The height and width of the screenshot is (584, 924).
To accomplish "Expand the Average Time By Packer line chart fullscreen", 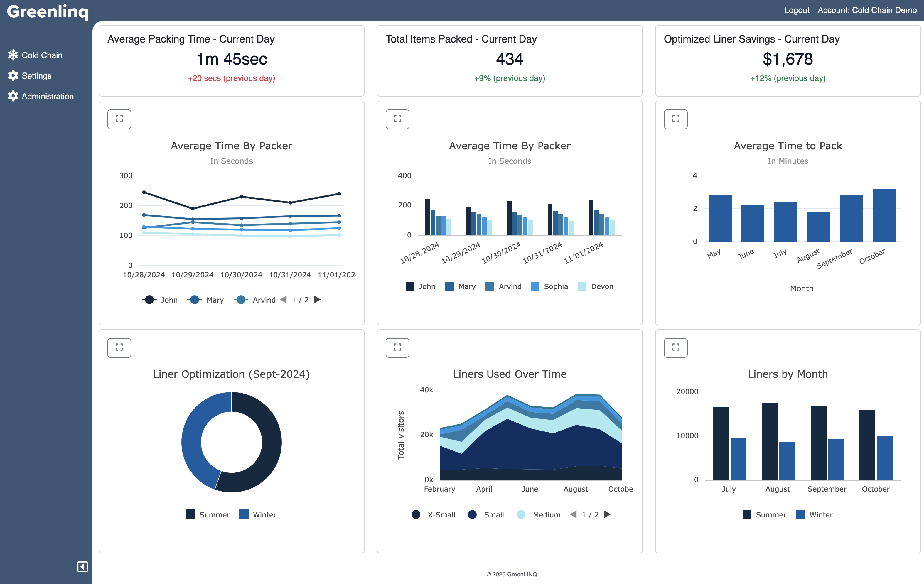I will coord(119,119).
